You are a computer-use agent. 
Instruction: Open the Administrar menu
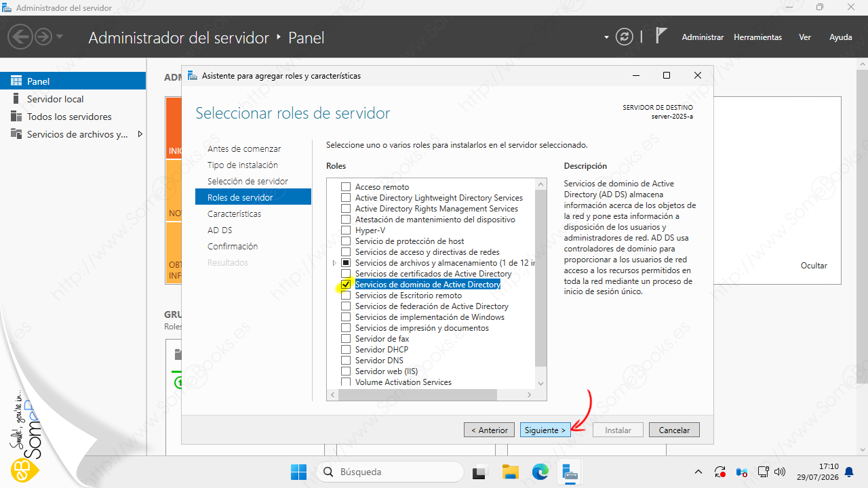(x=703, y=37)
